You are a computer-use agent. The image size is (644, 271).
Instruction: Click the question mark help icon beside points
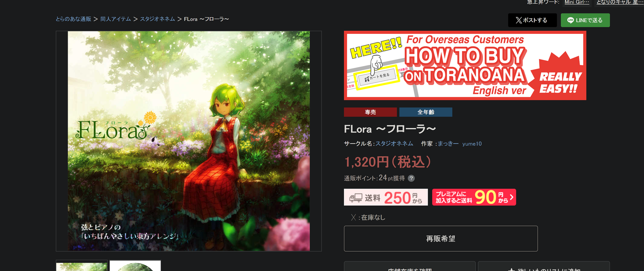point(411,178)
